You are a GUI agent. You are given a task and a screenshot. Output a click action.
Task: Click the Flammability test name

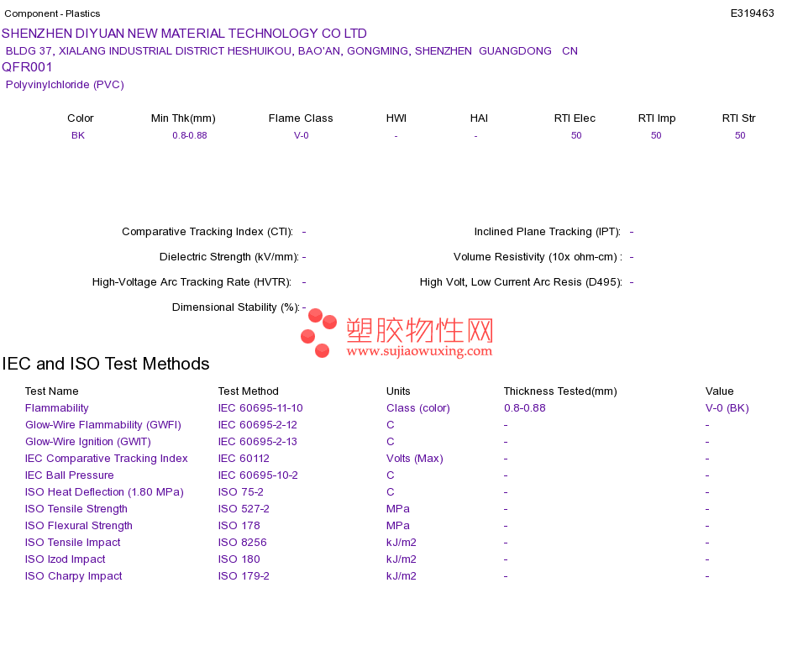click(x=57, y=407)
